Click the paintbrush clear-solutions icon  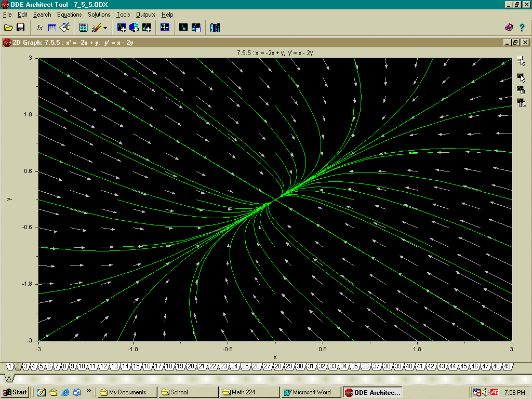click(96, 28)
